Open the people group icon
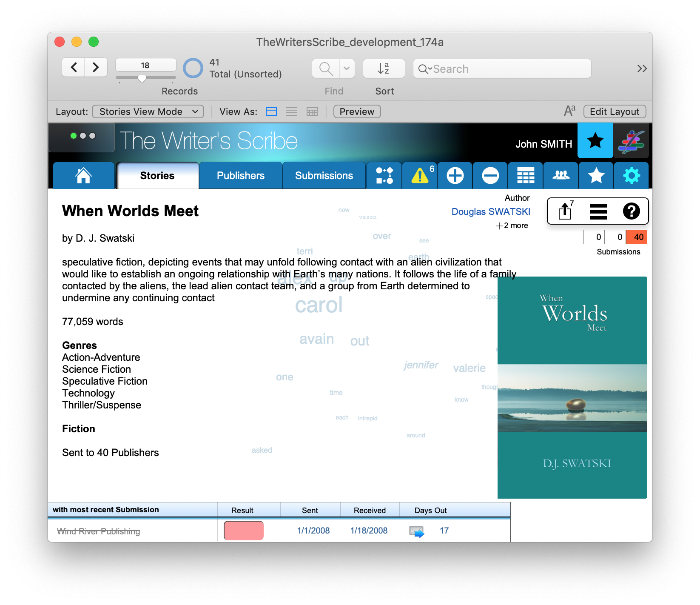Image resolution: width=700 pixels, height=605 pixels. (561, 175)
